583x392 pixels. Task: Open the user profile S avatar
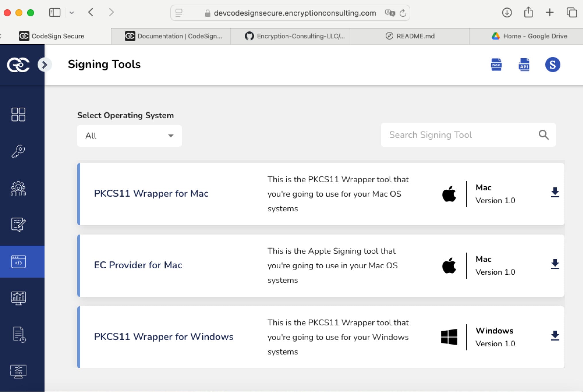[x=552, y=65]
